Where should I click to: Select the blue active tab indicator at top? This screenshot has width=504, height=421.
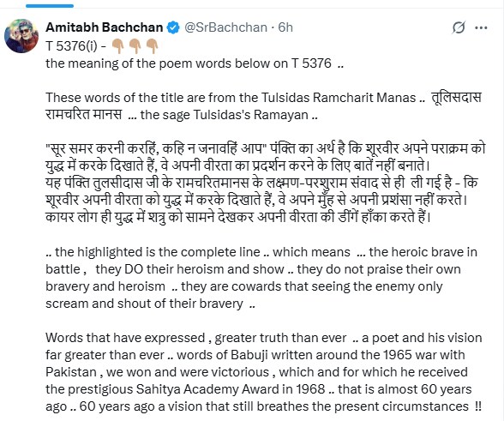point(50,5)
